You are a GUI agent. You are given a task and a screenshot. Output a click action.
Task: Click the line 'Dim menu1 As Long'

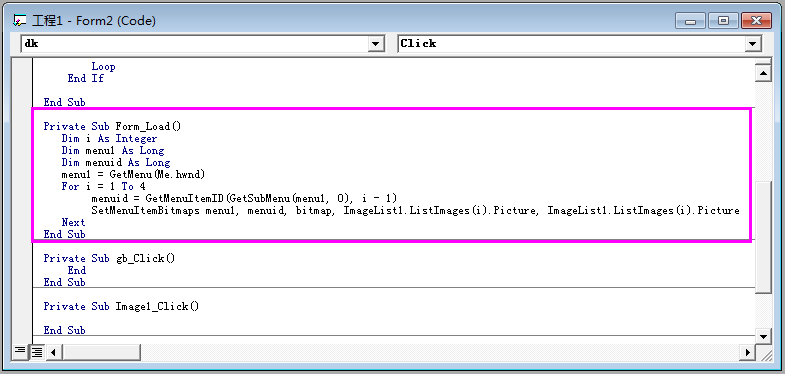click(x=113, y=150)
